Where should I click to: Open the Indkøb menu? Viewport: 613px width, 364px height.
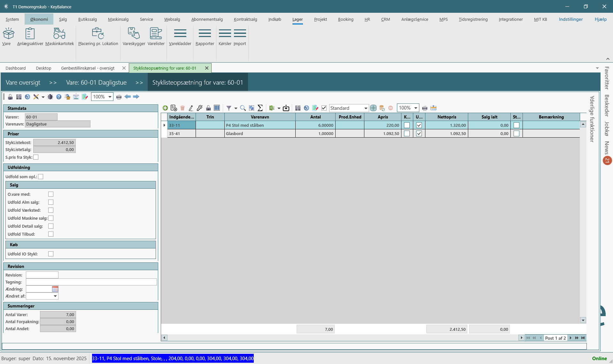[x=275, y=19]
